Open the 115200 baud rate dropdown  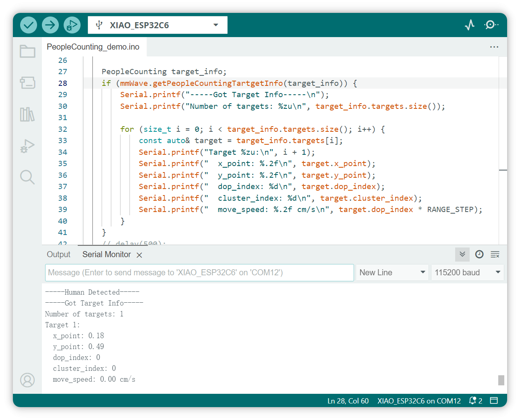click(467, 272)
